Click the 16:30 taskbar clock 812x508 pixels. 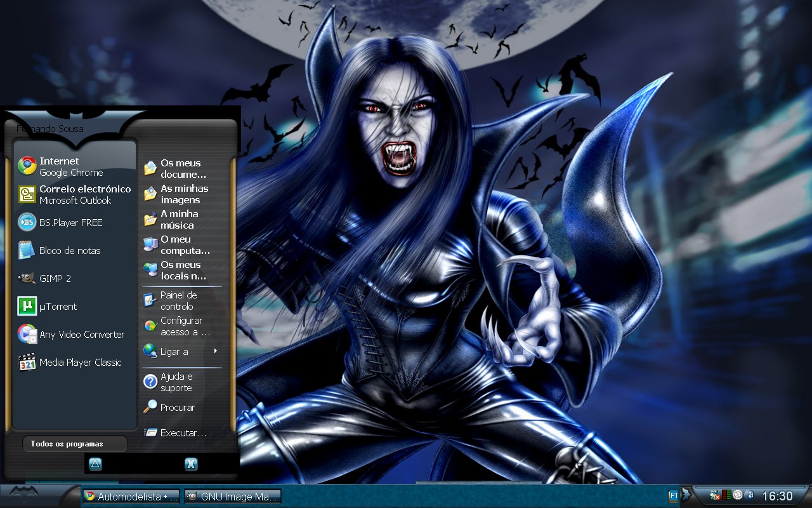click(777, 496)
